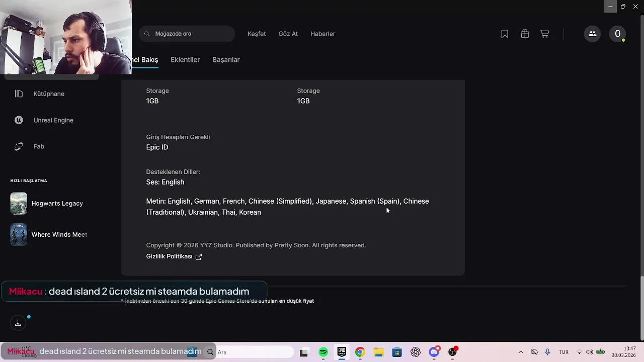The height and width of the screenshot is (362, 644).
Task: Launch Where Winds Meet from quick launch
Action: point(59,235)
